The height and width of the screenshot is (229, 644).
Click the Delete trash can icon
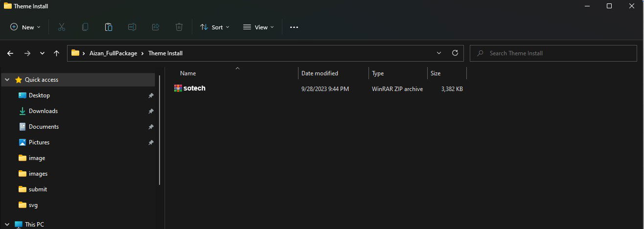[x=179, y=27]
